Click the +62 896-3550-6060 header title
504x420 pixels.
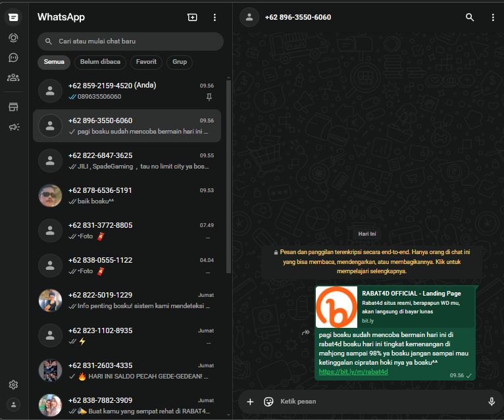(x=298, y=17)
